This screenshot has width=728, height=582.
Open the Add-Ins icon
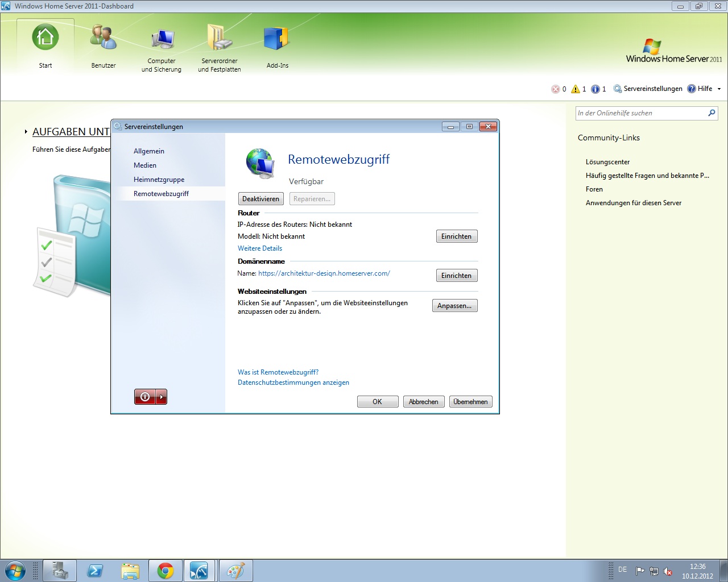pos(277,39)
